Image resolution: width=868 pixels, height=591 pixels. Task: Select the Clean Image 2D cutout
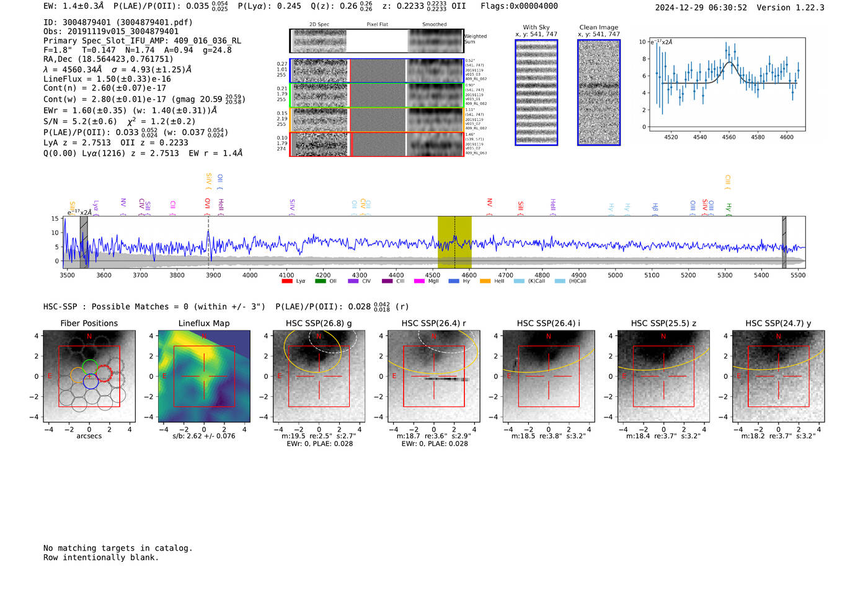tap(599, 92)
